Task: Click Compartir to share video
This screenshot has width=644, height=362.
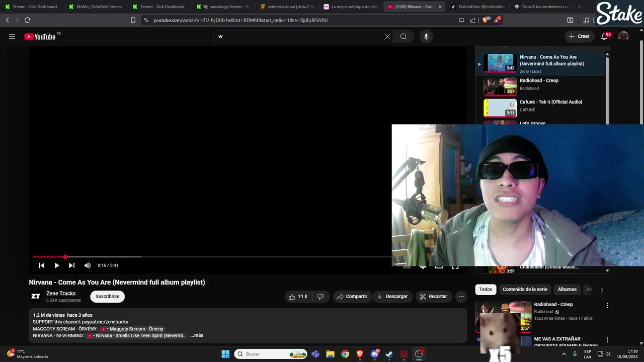Action: pos(352,297)
